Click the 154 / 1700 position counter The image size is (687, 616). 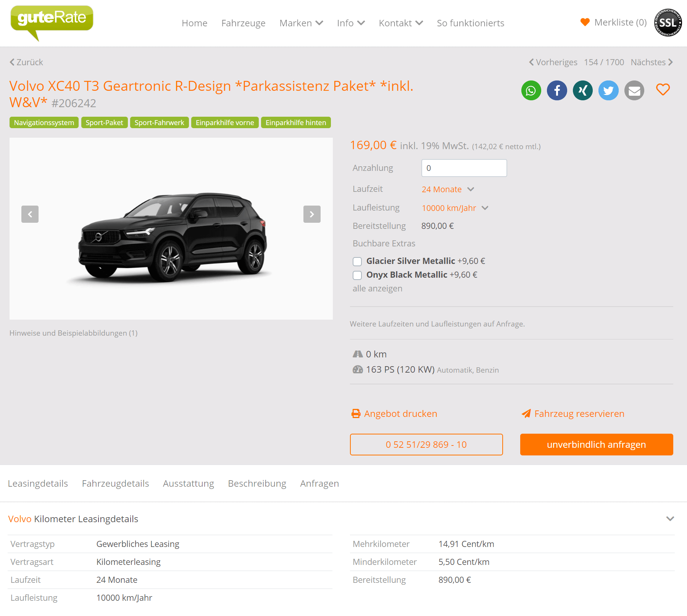(x=604, y=62)
